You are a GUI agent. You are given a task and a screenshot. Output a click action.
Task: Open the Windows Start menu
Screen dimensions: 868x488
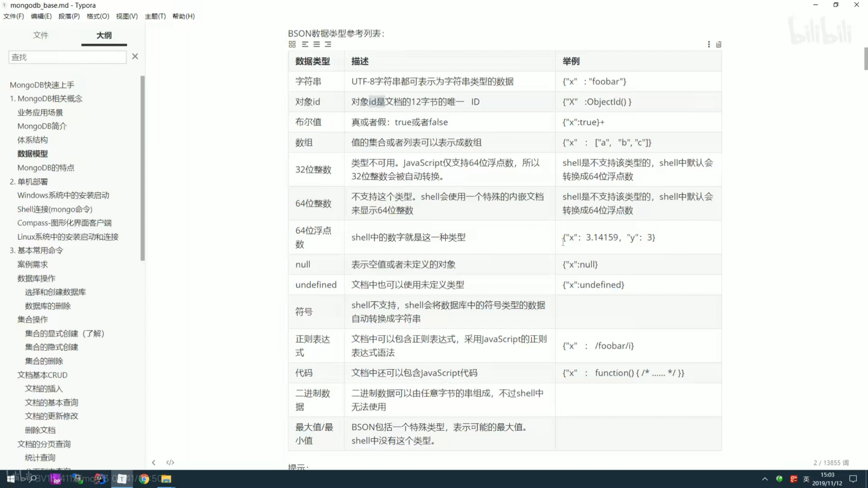[11, 479]
